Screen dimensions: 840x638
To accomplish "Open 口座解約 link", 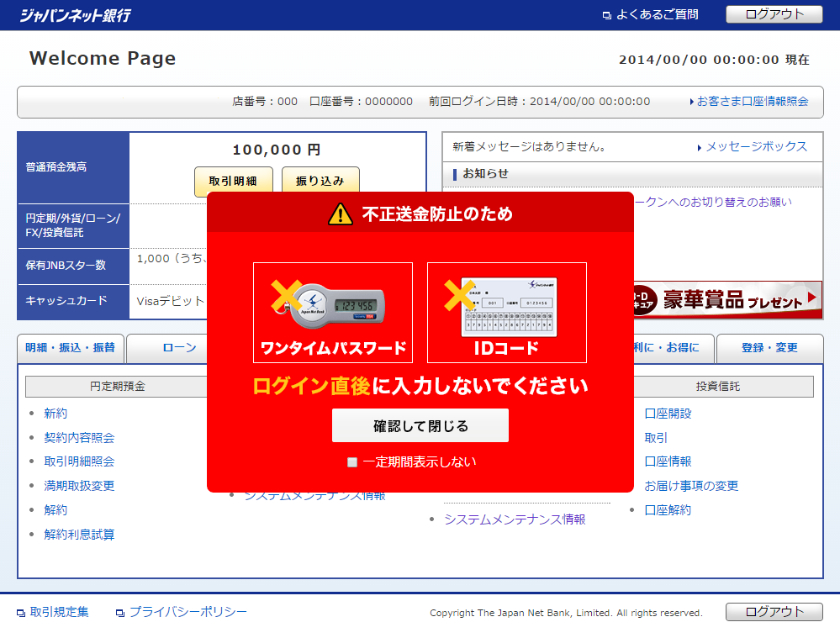I will [668, 510].
